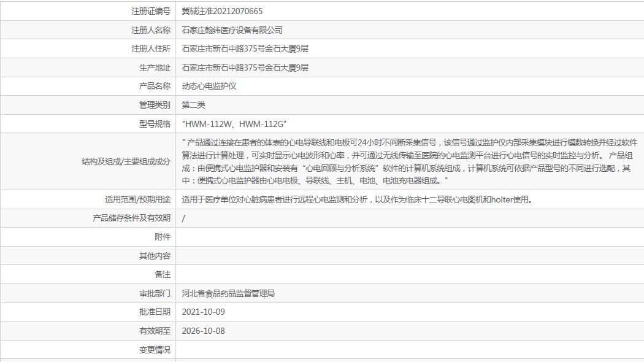Click the label 产品名称
644x362 pixels.
155,87
